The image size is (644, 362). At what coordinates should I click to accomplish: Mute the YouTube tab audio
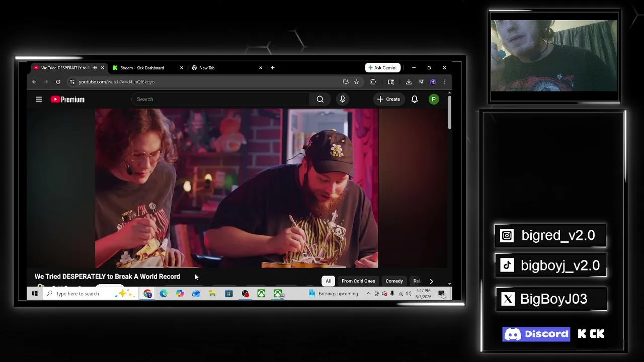tap(95, 68)
